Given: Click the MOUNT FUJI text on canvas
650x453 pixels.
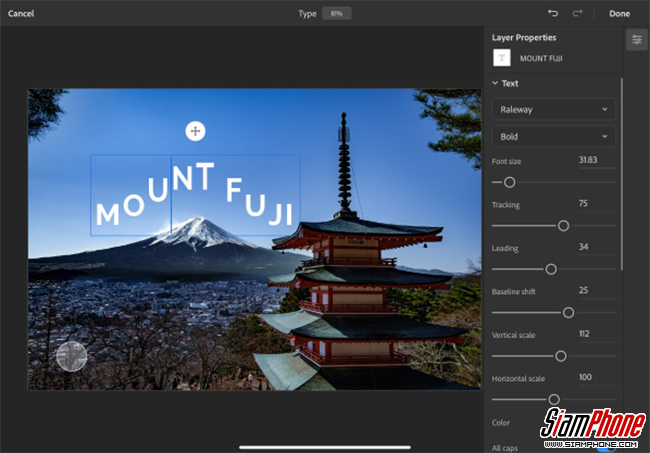Looking at the screenshot, I should pyautogui.click(x=195, y=195).
